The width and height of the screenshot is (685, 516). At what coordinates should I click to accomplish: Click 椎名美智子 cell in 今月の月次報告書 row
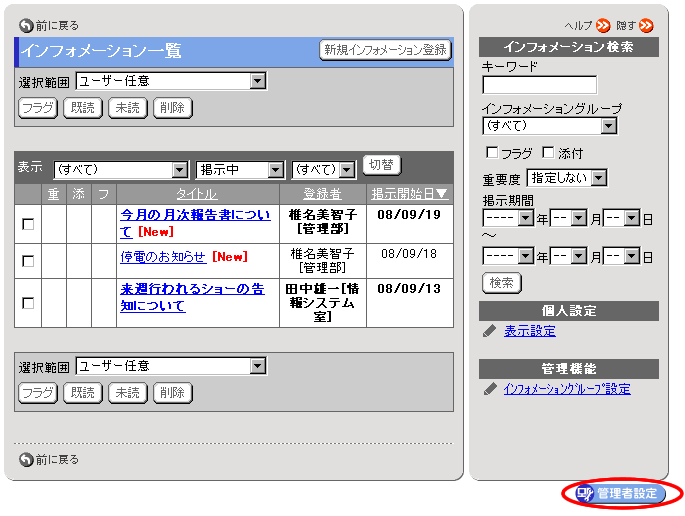[322, 222]
